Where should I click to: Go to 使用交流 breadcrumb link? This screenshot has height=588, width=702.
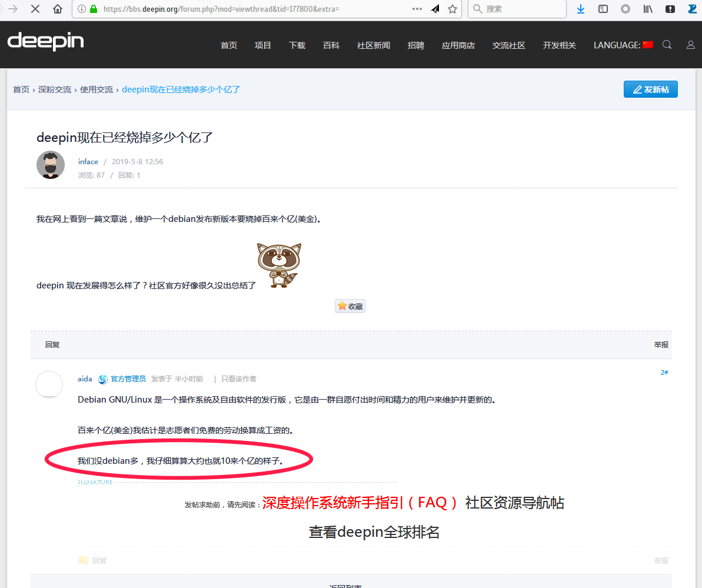click(97, 89)
